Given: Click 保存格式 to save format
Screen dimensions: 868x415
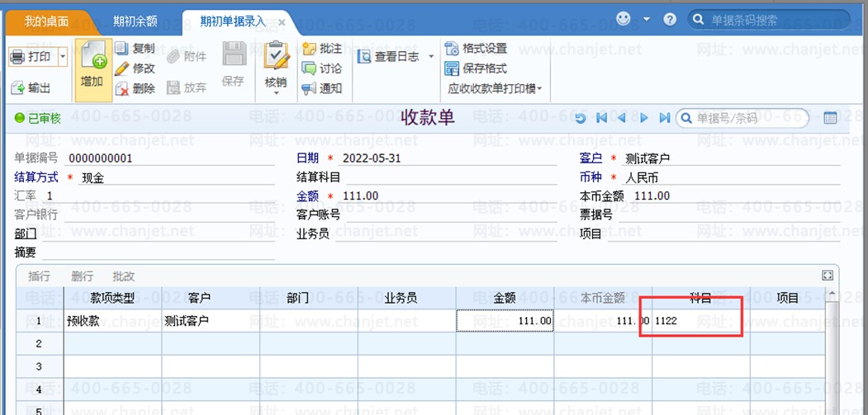Looking at the screenshot, I should (452, 68).
